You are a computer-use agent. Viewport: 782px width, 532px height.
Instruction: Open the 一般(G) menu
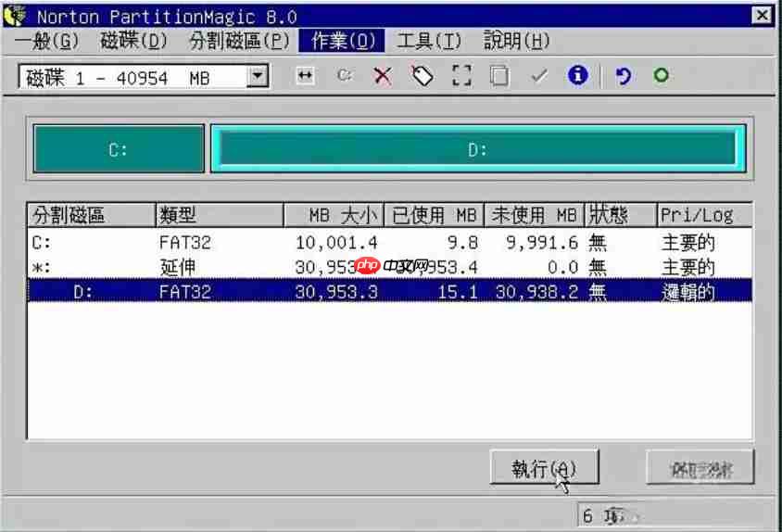pos(47,41)
